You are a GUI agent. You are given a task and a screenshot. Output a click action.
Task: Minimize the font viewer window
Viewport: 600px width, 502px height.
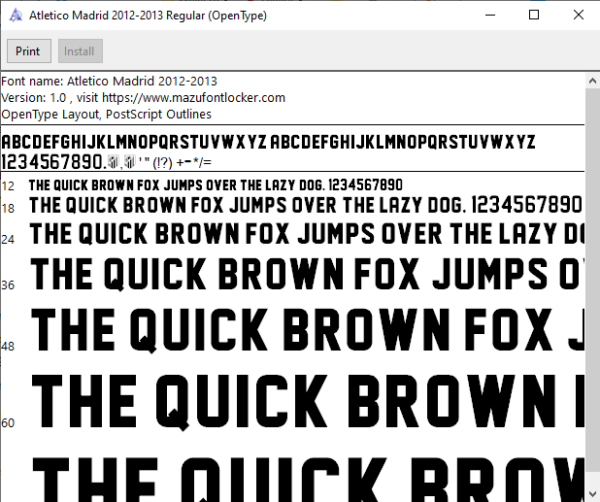pyautogui.click(x=490, y=15)
